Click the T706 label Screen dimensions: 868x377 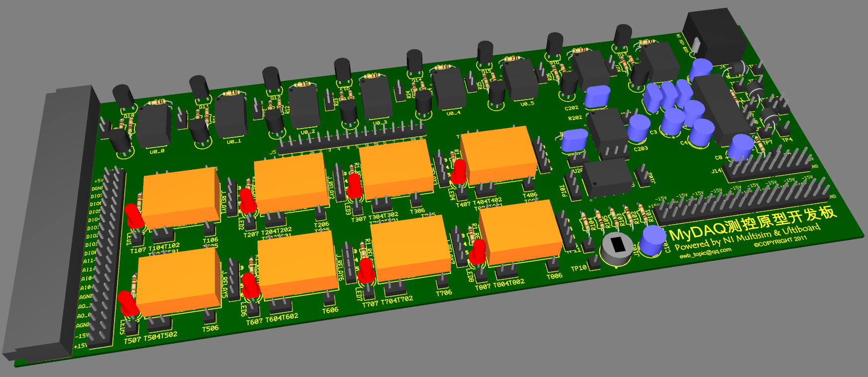444,293
